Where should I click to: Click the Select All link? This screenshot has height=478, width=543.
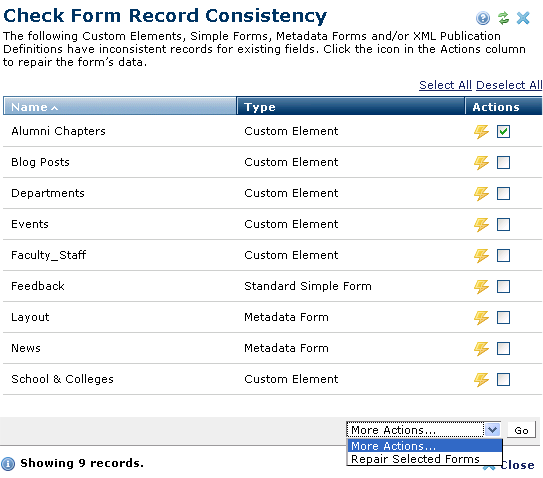point(445,85)
